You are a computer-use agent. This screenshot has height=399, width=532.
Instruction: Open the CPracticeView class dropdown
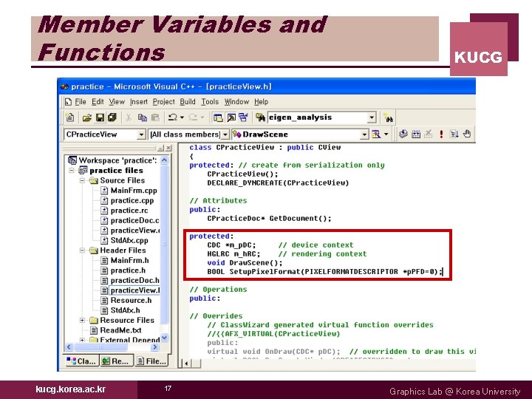point(141,134)
